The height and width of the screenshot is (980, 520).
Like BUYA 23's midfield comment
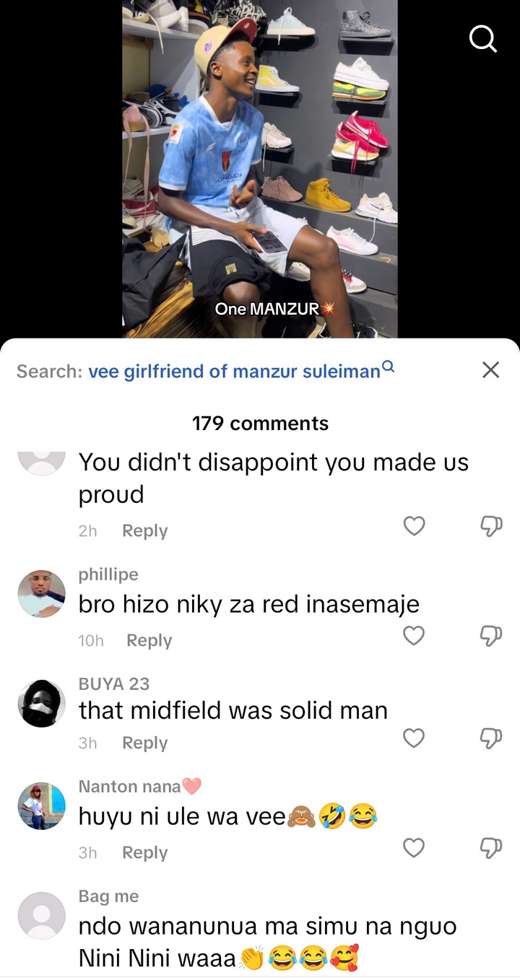414,738
